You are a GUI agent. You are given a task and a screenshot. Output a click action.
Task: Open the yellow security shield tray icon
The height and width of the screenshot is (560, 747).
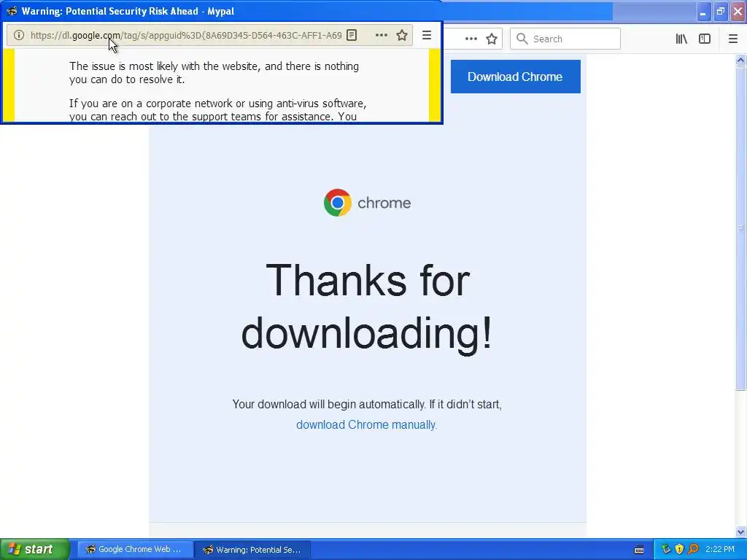[679, 549]
